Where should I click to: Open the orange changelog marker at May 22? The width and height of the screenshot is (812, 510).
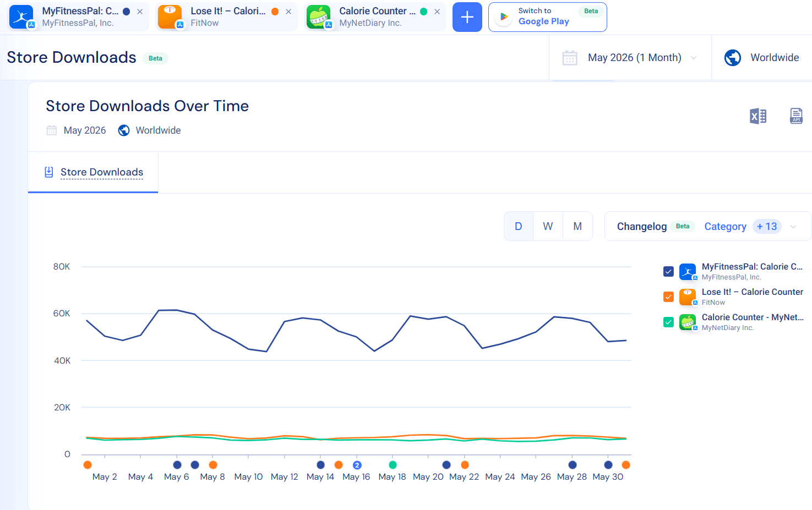click(465, 465)
